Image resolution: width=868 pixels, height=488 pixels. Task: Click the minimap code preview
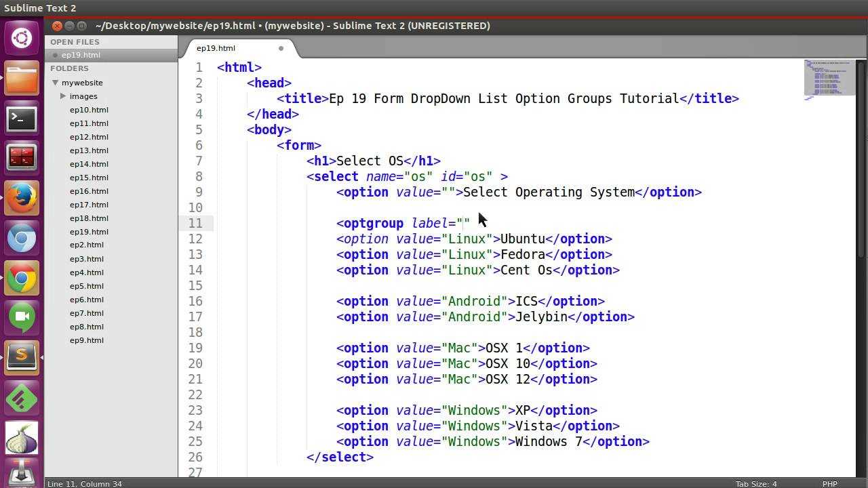(x=829, y=79)
